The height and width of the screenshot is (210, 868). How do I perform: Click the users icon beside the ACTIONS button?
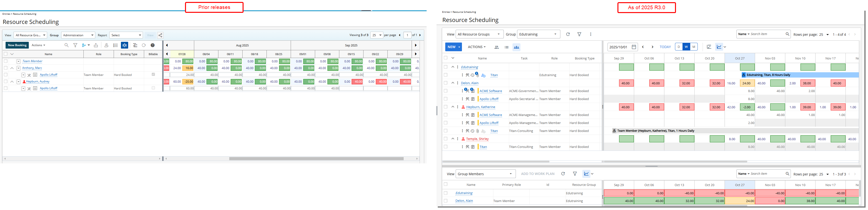point(497,47)
